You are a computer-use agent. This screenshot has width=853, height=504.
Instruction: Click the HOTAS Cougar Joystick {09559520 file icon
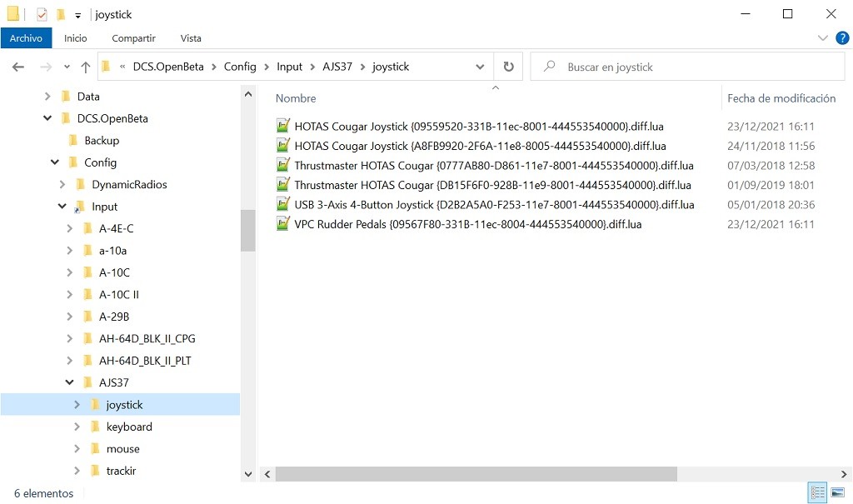[x=283, y=126]
